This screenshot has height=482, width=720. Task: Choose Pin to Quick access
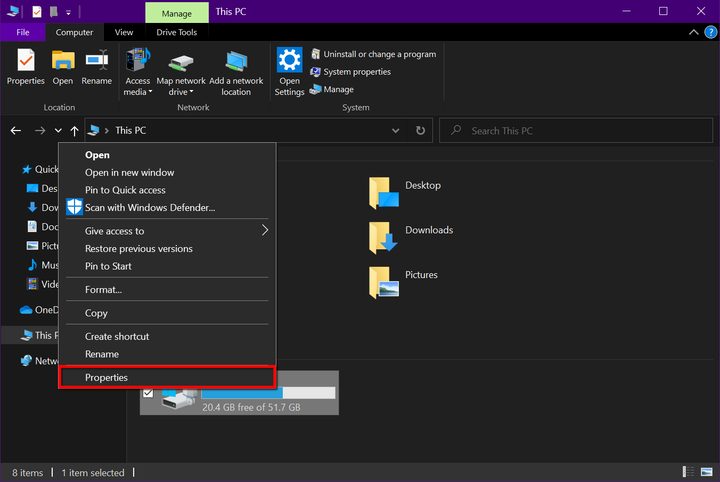click(x=167, y=190)
